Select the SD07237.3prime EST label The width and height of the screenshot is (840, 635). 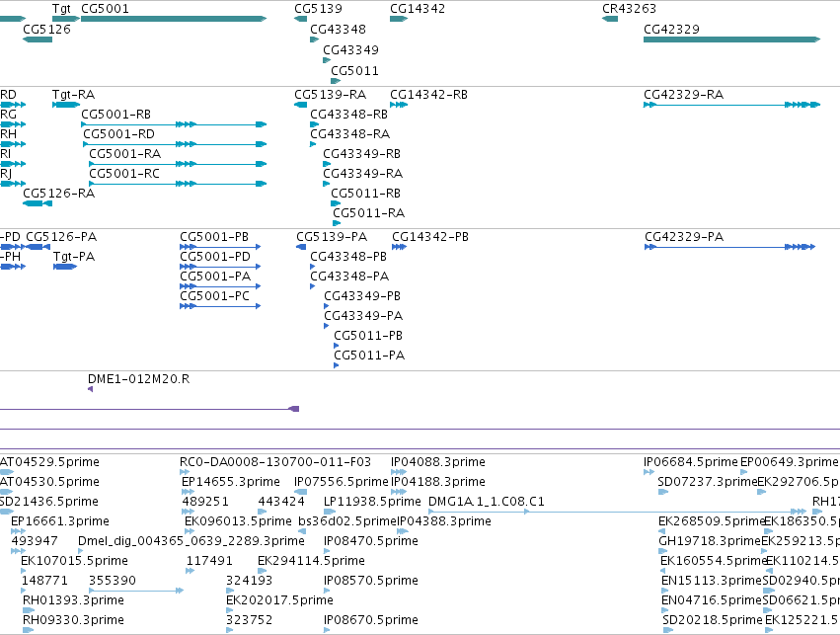(x=708, y=482)
